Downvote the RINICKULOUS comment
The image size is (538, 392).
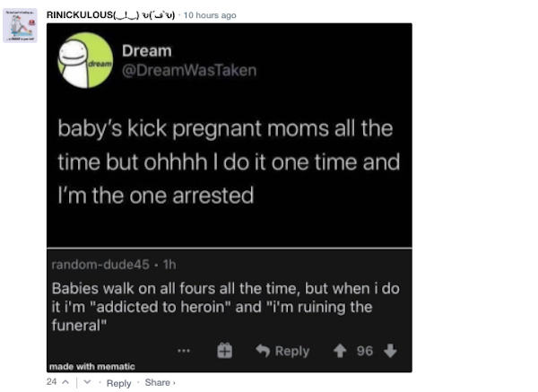pyautogui.click(x=86, y=382)
